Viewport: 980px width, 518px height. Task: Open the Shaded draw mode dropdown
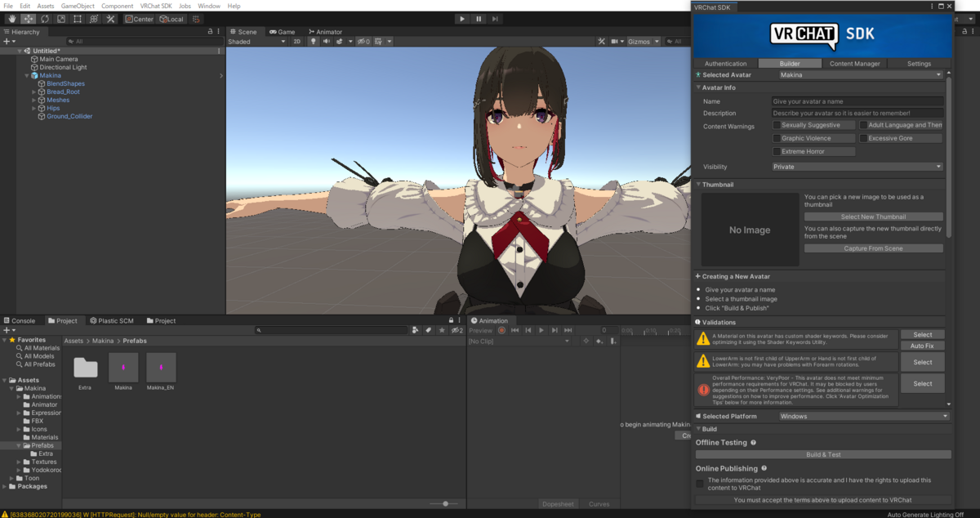point(256,41)
